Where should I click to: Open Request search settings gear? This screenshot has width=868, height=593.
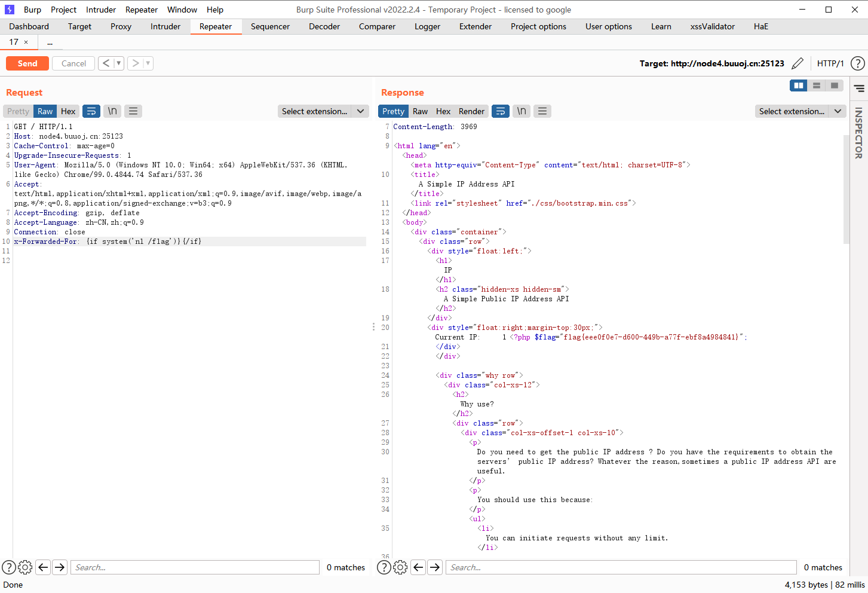[x=25, y=567]
